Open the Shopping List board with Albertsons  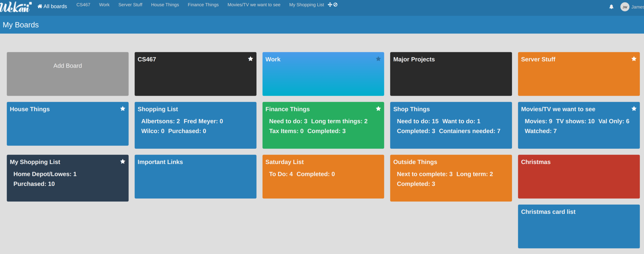point(195,125)
